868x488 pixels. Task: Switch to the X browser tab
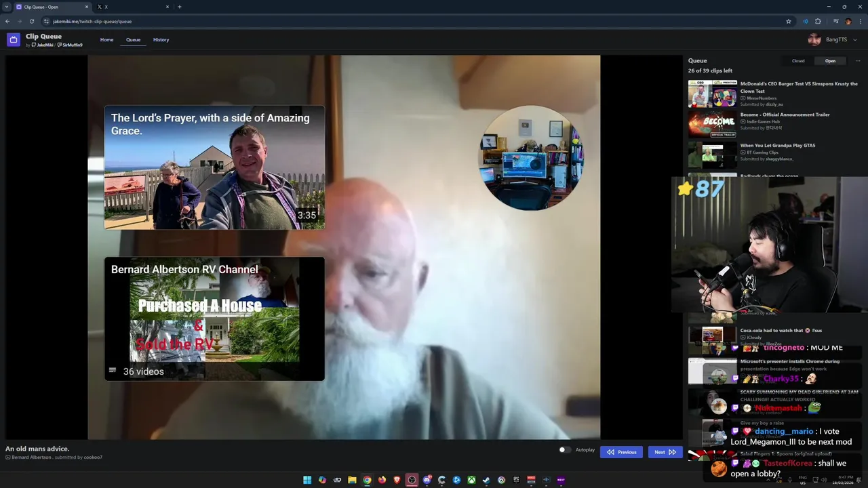tap(133, 7)
